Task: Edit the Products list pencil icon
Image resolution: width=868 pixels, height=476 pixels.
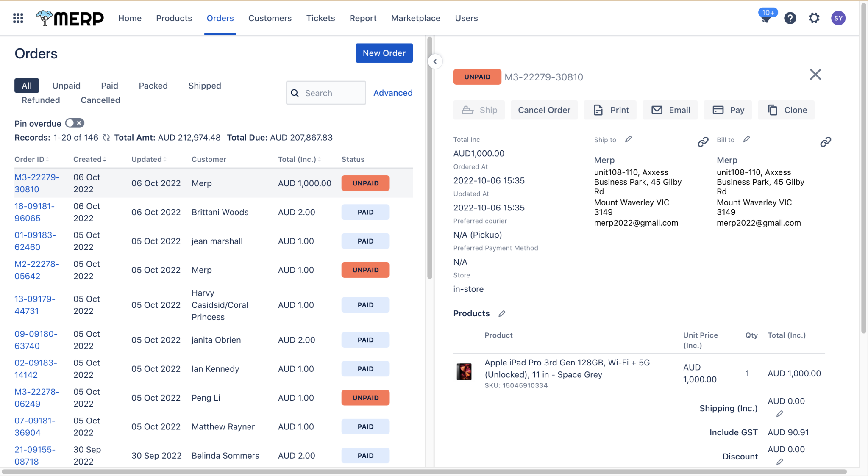Action: pos(502,313)
